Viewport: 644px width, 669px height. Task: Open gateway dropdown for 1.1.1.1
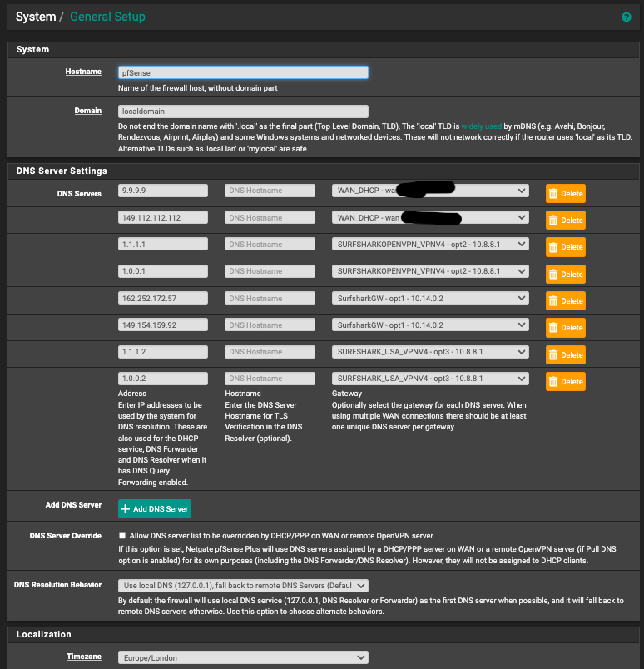tap(430, 245)
